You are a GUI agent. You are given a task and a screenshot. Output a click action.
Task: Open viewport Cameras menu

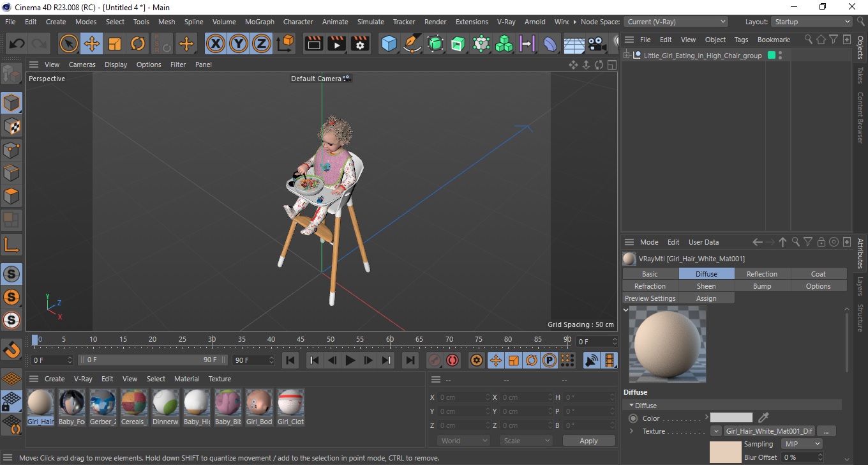[82, 65]
